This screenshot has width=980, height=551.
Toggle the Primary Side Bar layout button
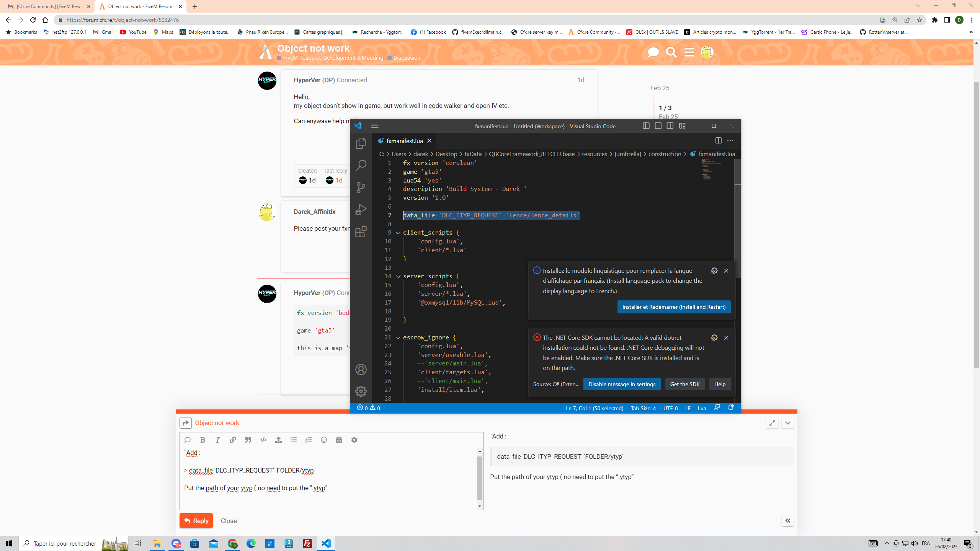[646, 126]
